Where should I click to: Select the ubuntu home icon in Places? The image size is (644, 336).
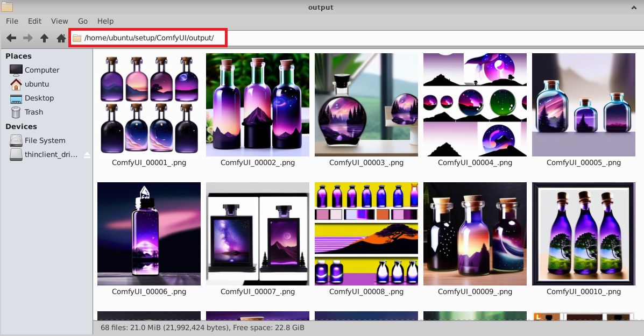click(16, 84)
